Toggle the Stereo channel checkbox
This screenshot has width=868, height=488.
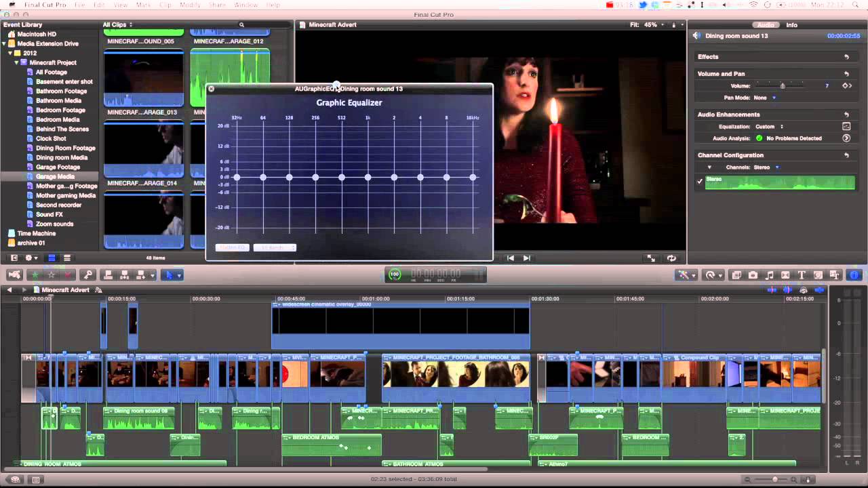pos(700,181)
